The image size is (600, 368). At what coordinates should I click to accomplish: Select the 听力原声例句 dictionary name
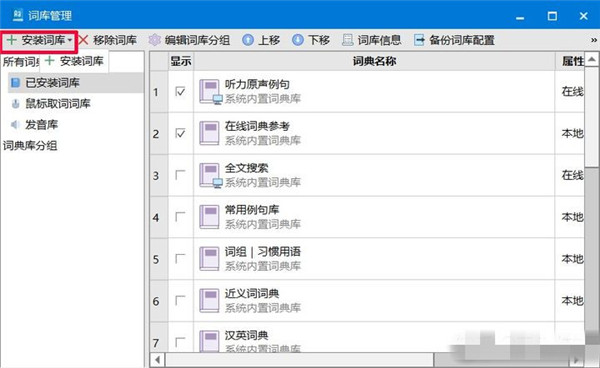[x=257, y=85]
